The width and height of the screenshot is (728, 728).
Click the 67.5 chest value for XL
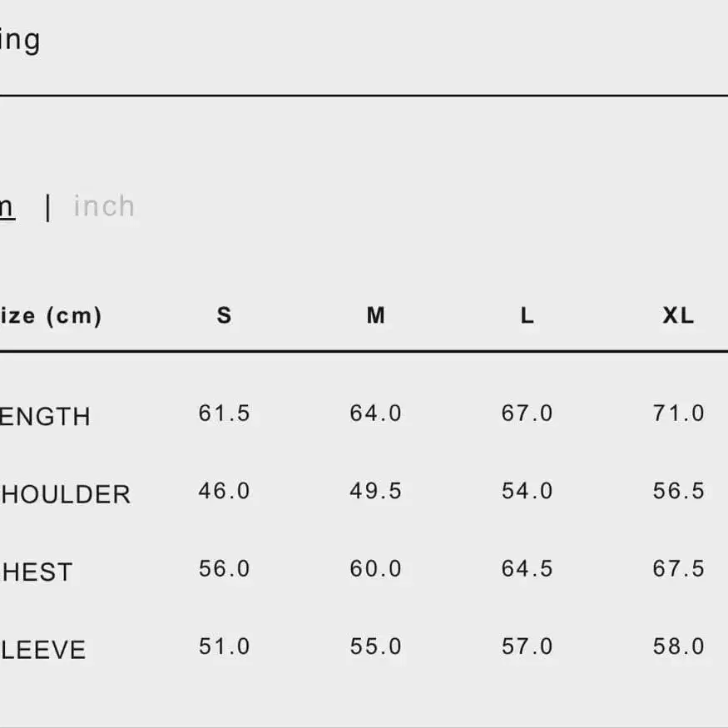click(679, 569)
